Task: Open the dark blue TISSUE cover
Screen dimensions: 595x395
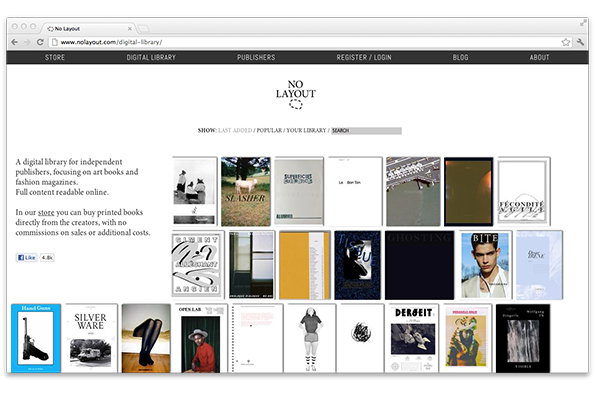Action: click(x=357, y=265)
